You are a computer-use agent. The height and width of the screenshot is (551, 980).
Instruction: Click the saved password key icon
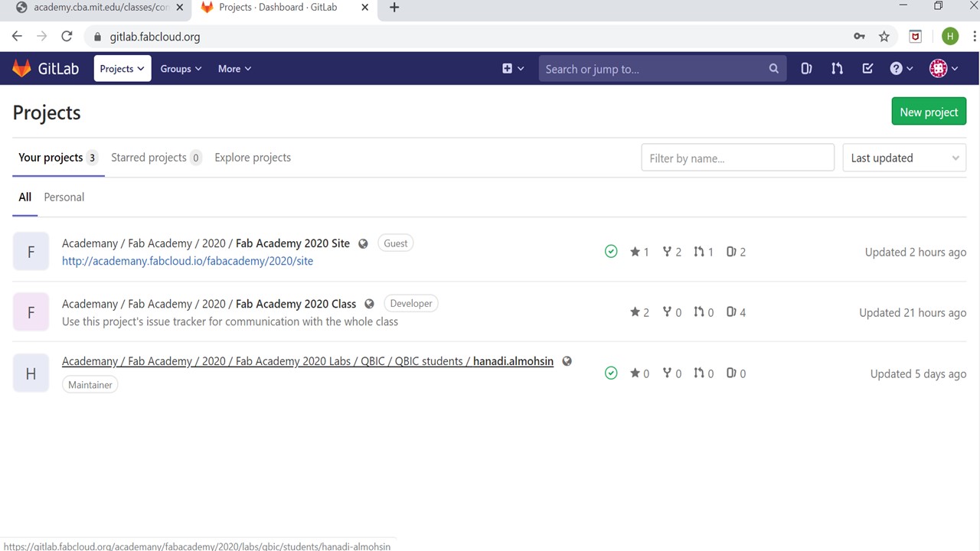(x=860, y=36)
